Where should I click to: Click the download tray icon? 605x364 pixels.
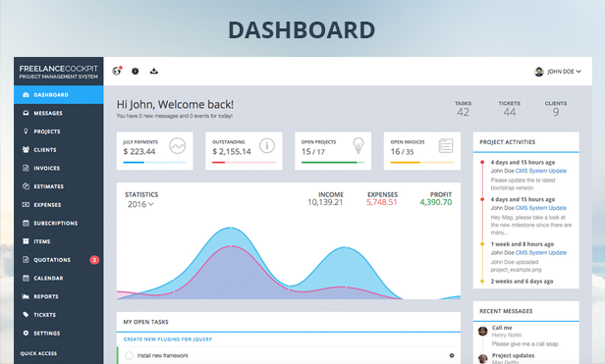pyautogui.click(x=154, y=71)
